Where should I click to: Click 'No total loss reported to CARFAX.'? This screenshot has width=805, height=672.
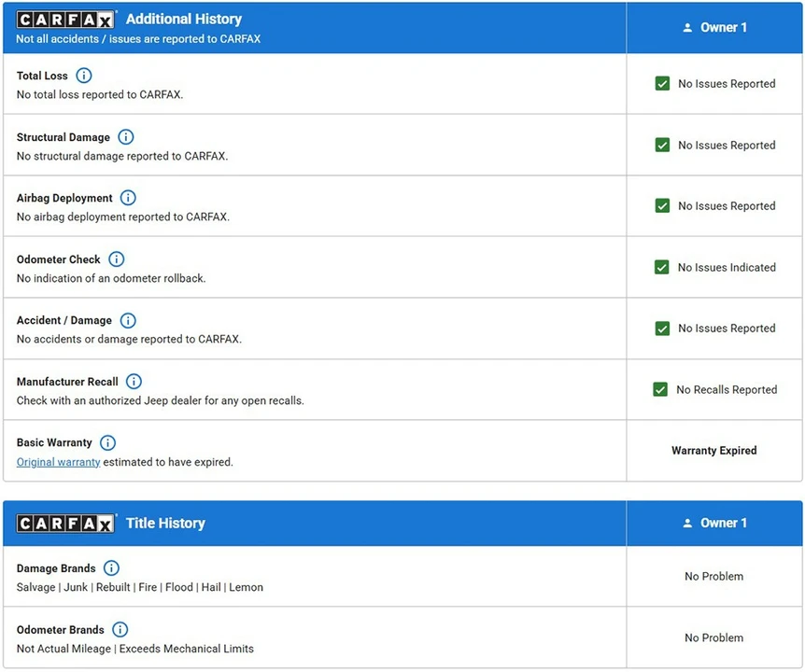point(100,95)
